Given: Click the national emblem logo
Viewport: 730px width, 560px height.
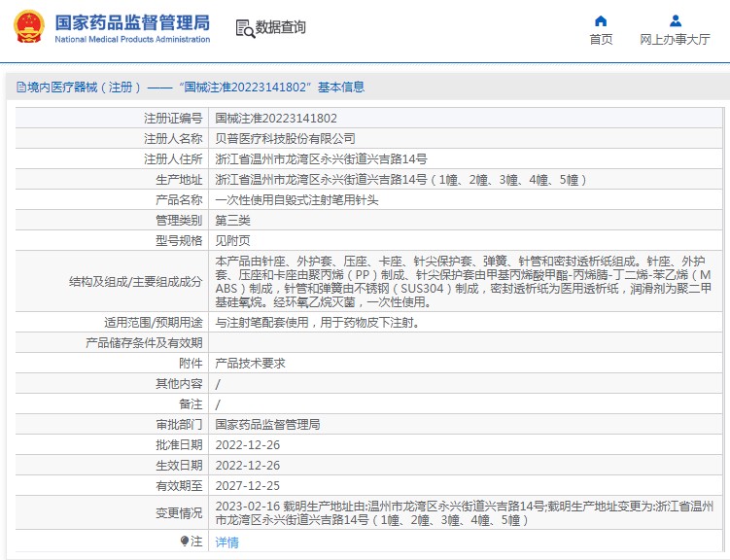Looking at the screenshot, I should pos(29,26).
